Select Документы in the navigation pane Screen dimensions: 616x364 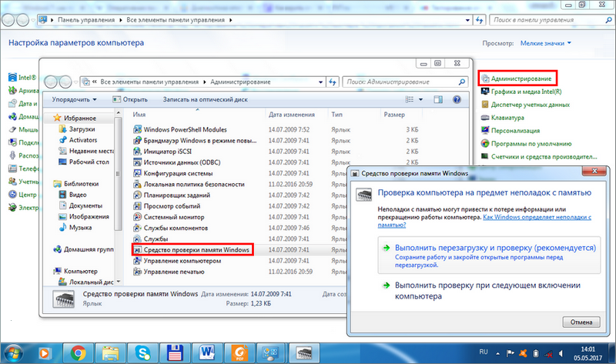coord(85,205)
